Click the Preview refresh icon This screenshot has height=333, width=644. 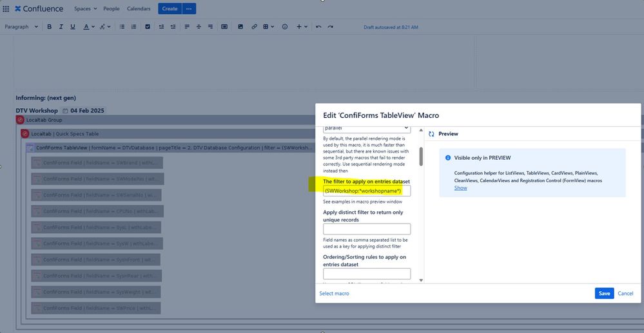pyautogui.click(x=431, y=134)
